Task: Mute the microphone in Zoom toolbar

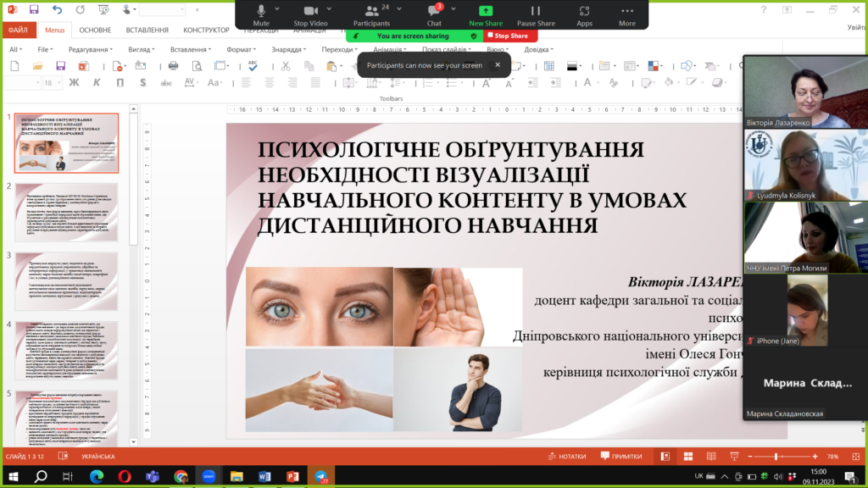Action: [261, 15]
